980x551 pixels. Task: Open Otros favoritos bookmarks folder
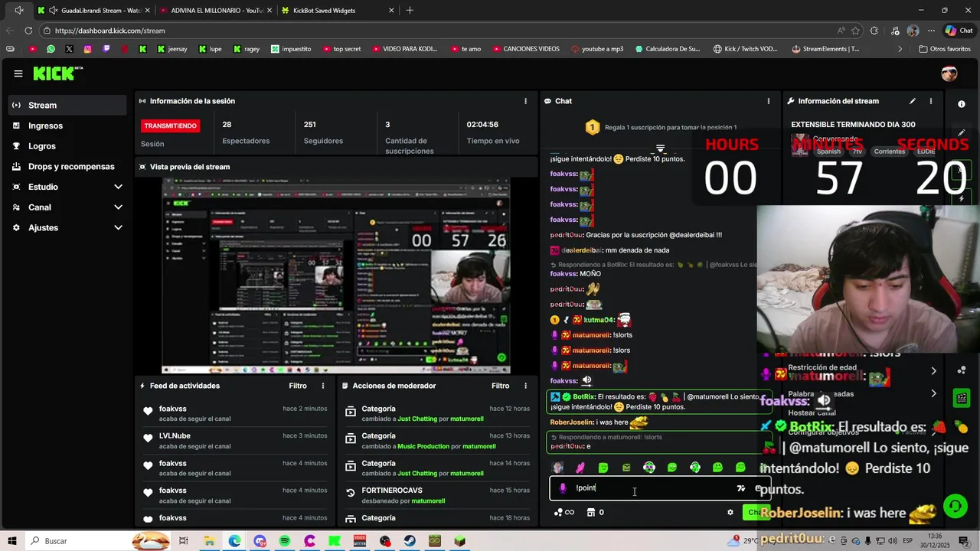pyautogui.click(x=944, y=49)
